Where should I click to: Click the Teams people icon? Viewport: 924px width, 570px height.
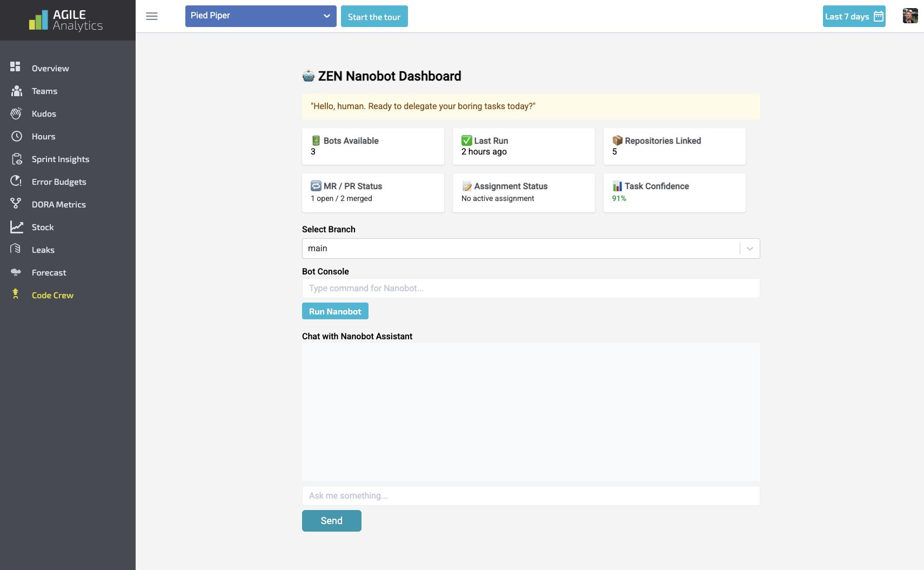click(16, 91)
